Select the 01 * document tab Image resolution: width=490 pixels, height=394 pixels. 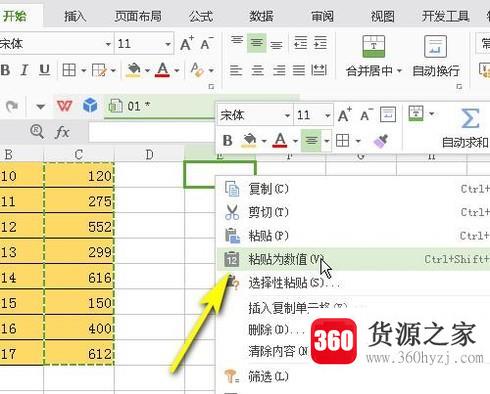click(159, 107)
